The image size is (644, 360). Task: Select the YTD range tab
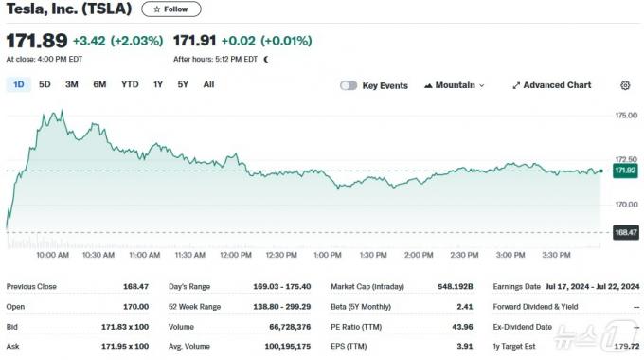130,84
